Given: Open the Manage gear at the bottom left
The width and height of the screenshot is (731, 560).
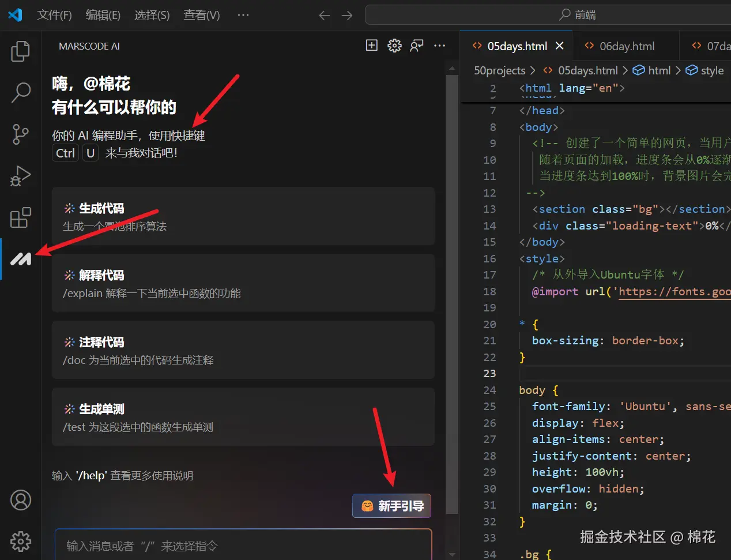Looking at the screenshot, I should pyautogui.click(x=21, y=541).
